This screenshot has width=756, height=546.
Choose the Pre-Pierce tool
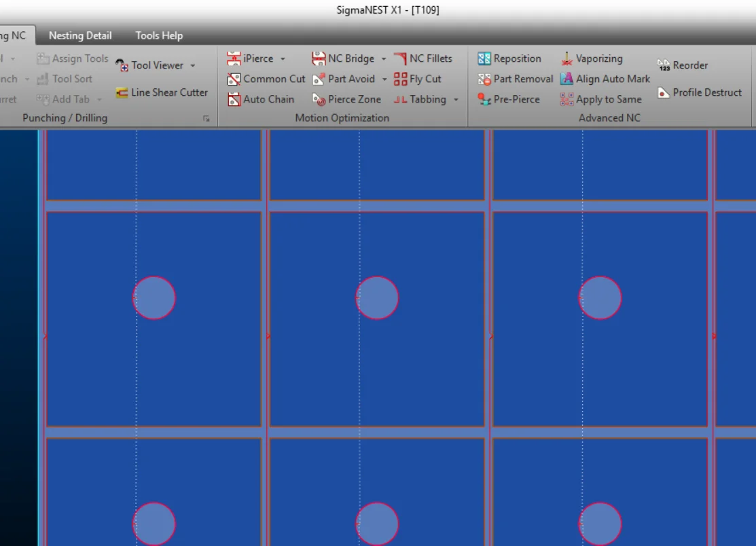point(509,99)
